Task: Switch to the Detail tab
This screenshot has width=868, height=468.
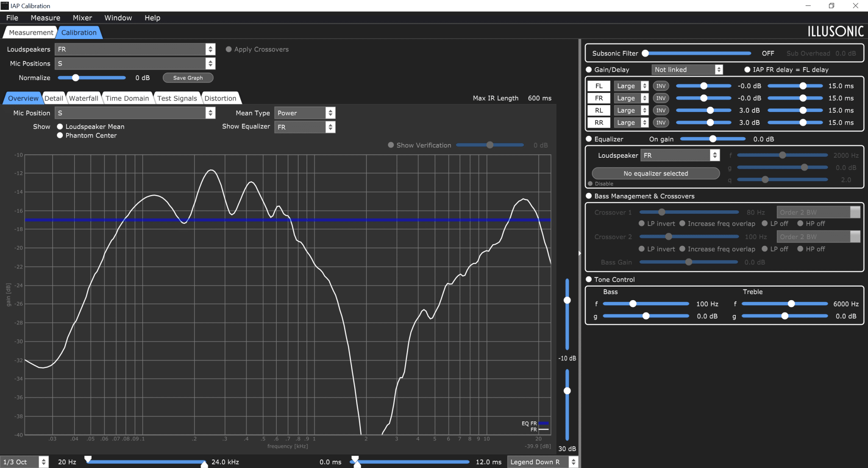Action: (x=54, y=98)
